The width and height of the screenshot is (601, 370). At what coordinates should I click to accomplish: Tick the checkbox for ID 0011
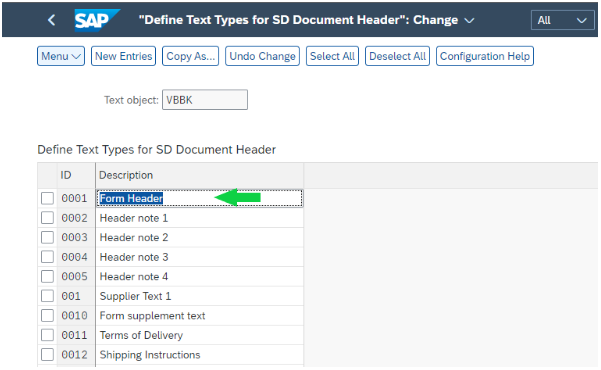48,335
